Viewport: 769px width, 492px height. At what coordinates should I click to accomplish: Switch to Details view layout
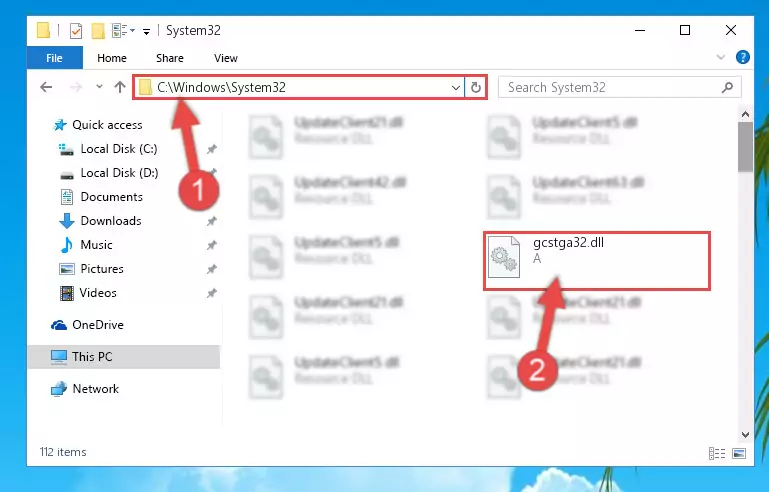coord(717,453)
